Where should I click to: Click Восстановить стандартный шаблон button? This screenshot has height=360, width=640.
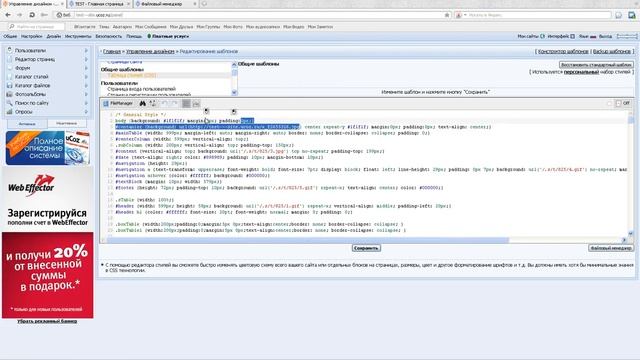(596, 65)
